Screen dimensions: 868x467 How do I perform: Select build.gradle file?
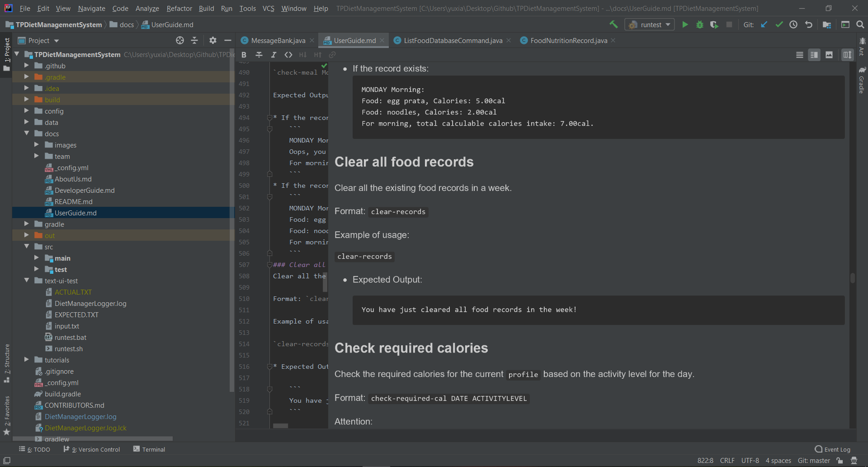click(x=63, y=394)
